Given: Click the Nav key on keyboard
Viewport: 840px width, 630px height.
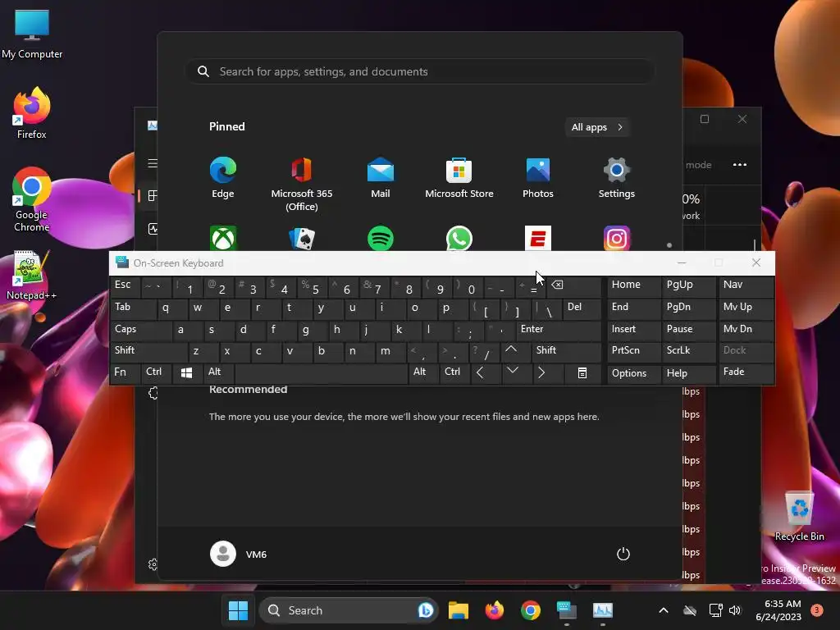Looking at the screenshot, I should pos(746,286).
